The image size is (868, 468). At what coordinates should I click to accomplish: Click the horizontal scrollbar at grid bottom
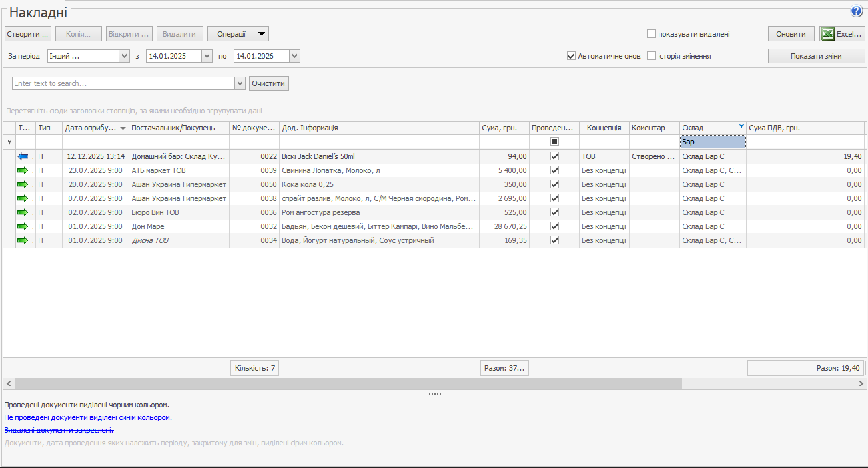point(347,384)
